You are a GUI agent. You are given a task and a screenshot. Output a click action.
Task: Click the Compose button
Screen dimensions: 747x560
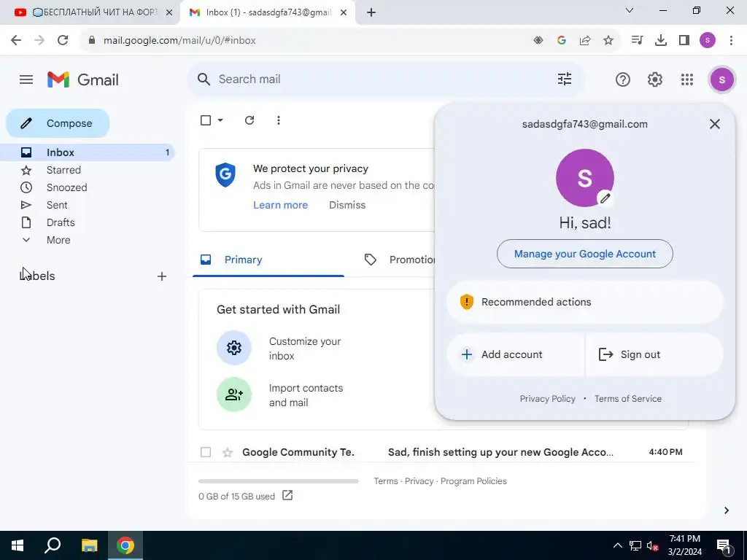pyautogui.click(x=58, y=123)
